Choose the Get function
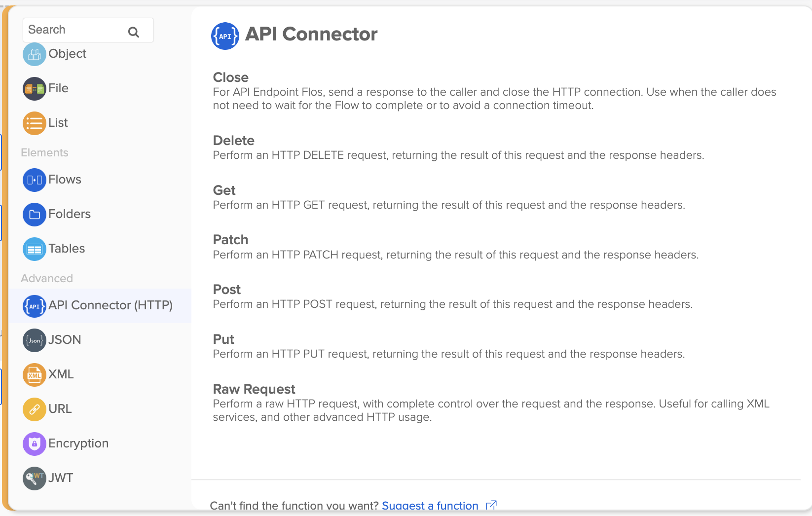 [x=224, y=190]
